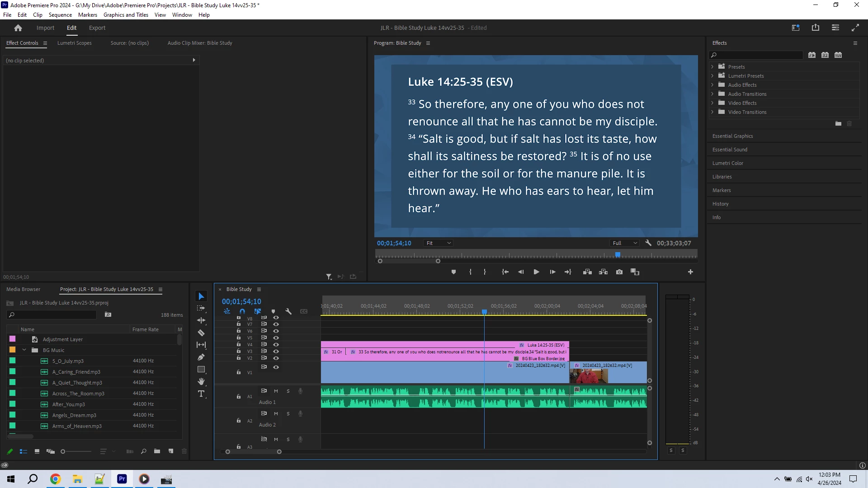Switch to the Lumetri Scopes tab

(74, 43)
